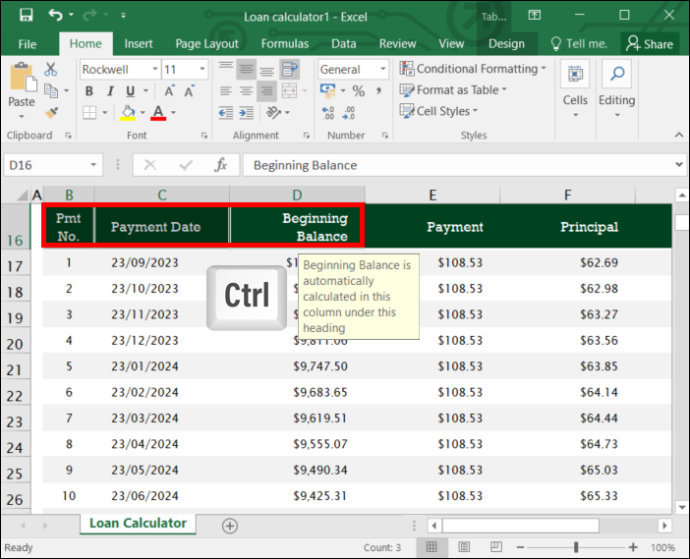Toggle Italic formatting
Viewport: 690px width, 559px height.
[110, 91]
